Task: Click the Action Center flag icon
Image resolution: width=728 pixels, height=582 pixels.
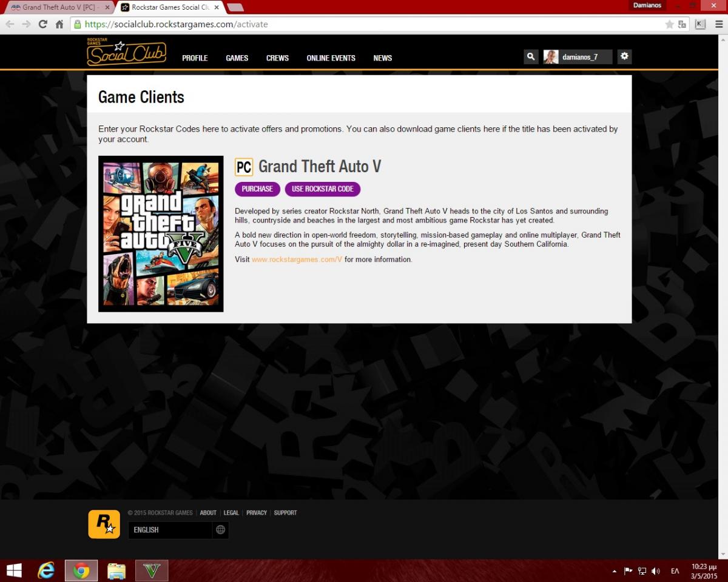Action: [628, 571]
